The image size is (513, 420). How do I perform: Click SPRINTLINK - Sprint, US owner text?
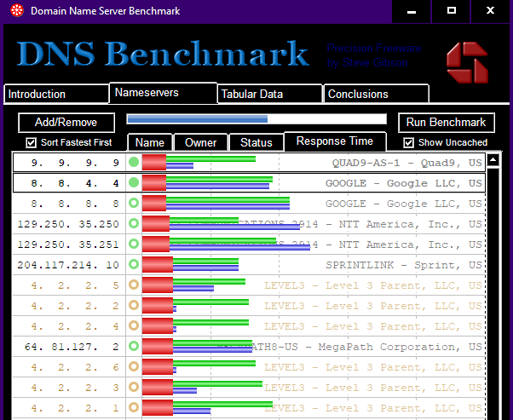404,265
